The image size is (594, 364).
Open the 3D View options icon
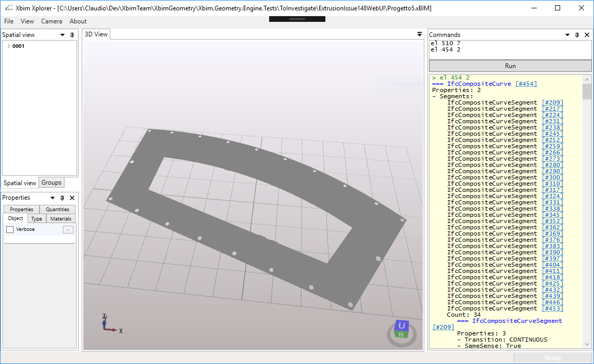point(419,33)
